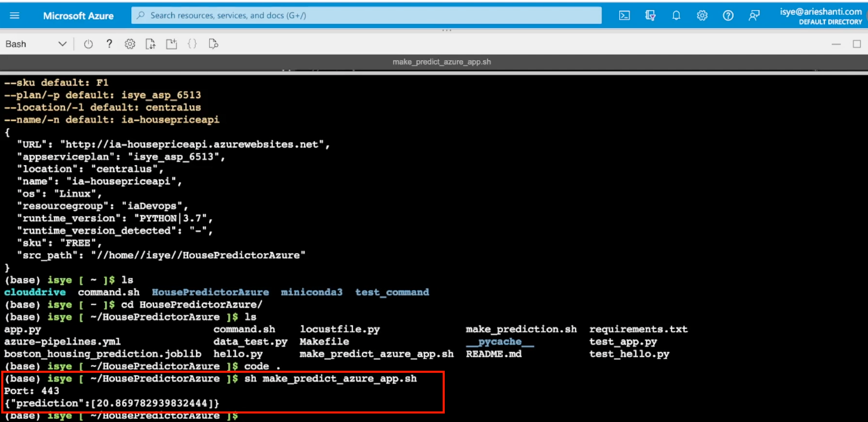Expand the Cloud Shell panel divider ellipsis
Image resolution: width=868 pixels, height=422 pixels.
447,30
